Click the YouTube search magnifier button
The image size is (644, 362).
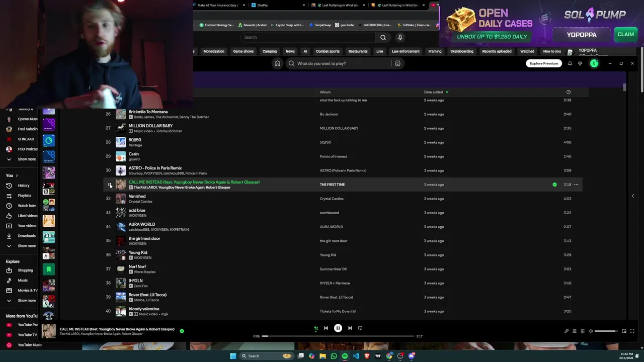[383, 37]
